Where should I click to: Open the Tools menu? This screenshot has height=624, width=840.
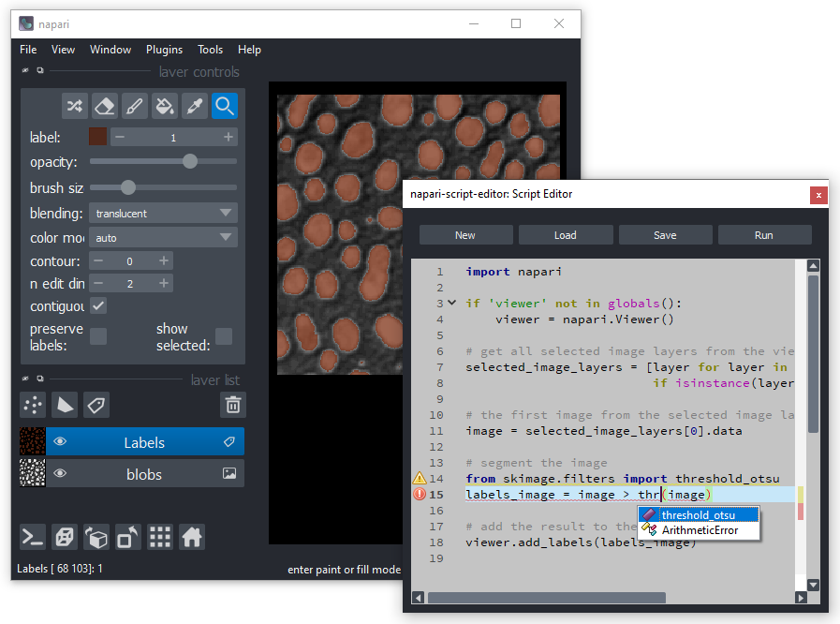click(210, 50)
